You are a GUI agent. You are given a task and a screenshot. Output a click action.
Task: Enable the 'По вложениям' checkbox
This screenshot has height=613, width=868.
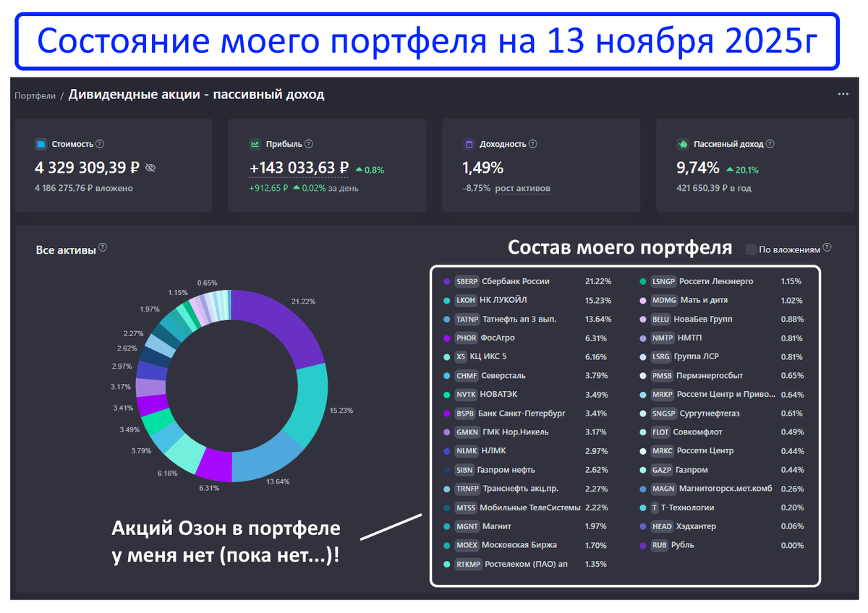pos(752,249)
